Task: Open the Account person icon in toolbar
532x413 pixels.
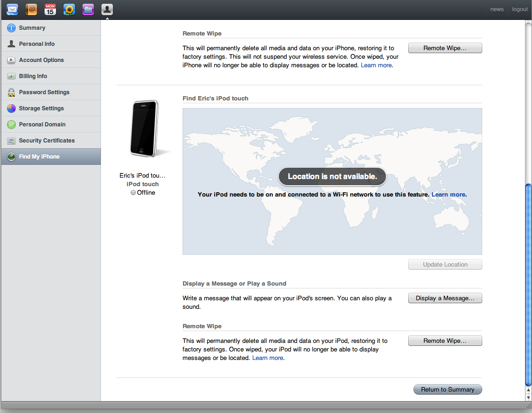Action: coord(107,9)
